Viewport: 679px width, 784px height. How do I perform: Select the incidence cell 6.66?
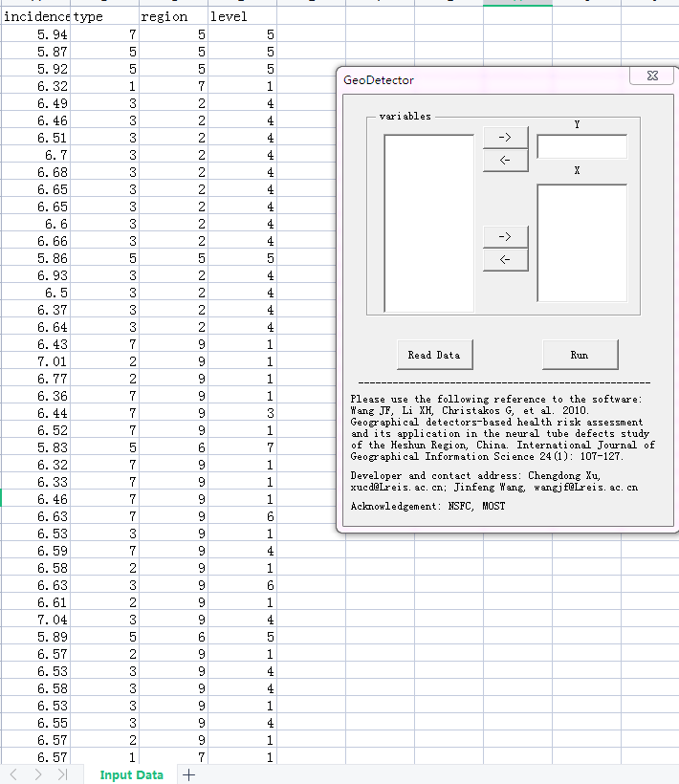36,241
